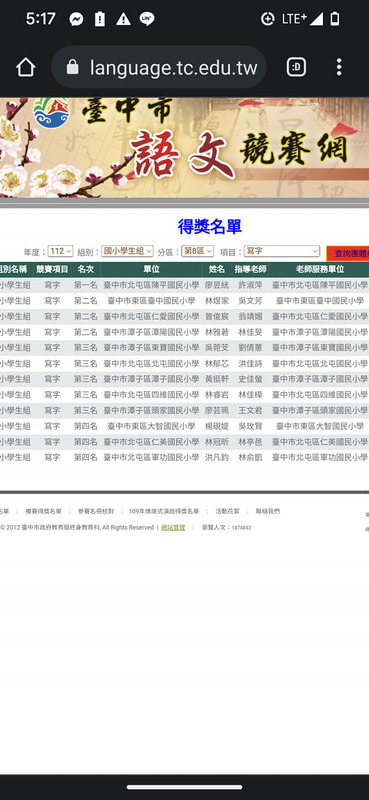
Task: Click the 指導老師 column header
Action: (x=250, y=269)
